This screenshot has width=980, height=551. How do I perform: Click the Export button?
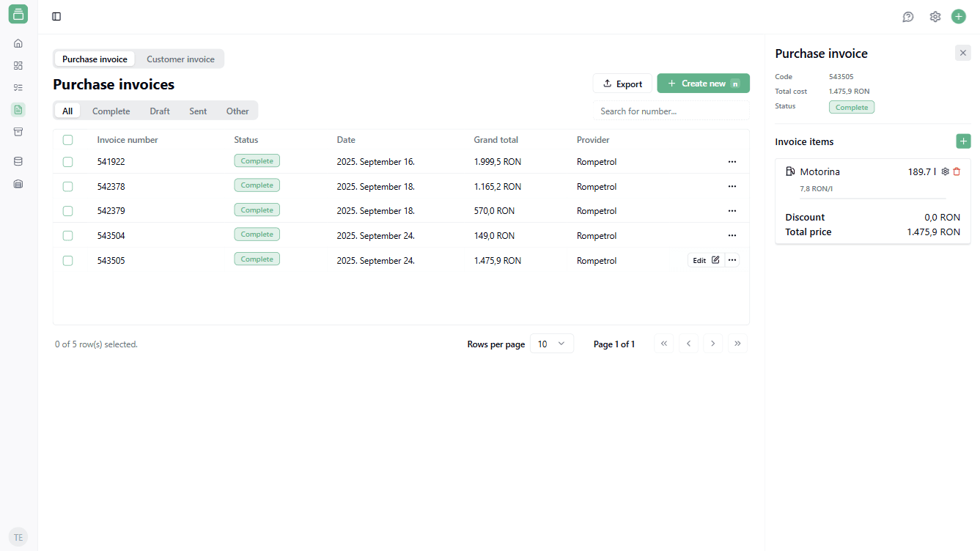pyautogui.click(x=622, y=84)
